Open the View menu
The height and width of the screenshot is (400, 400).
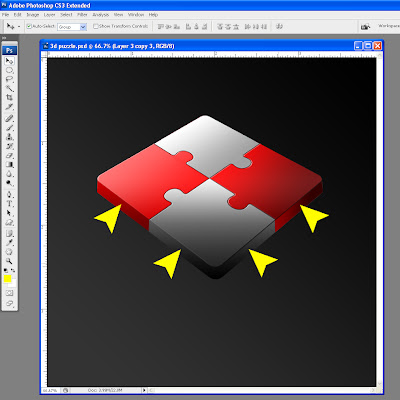point(118,15)
